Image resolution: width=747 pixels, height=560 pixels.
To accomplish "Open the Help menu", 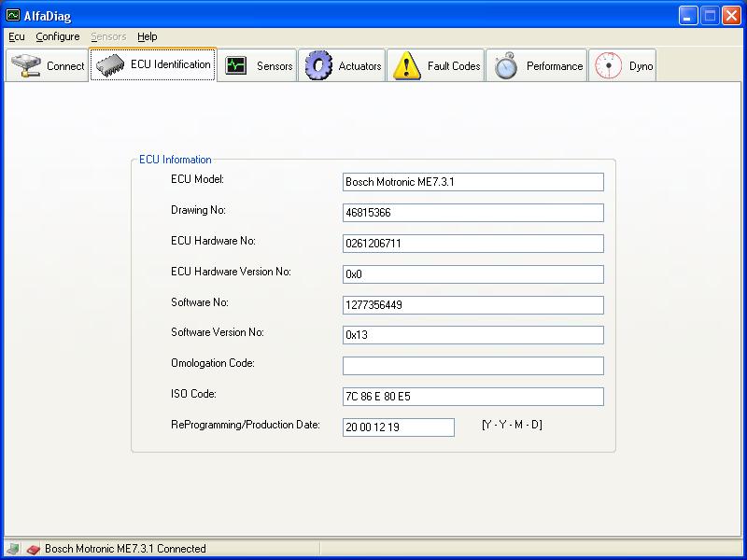I will 148,36.
